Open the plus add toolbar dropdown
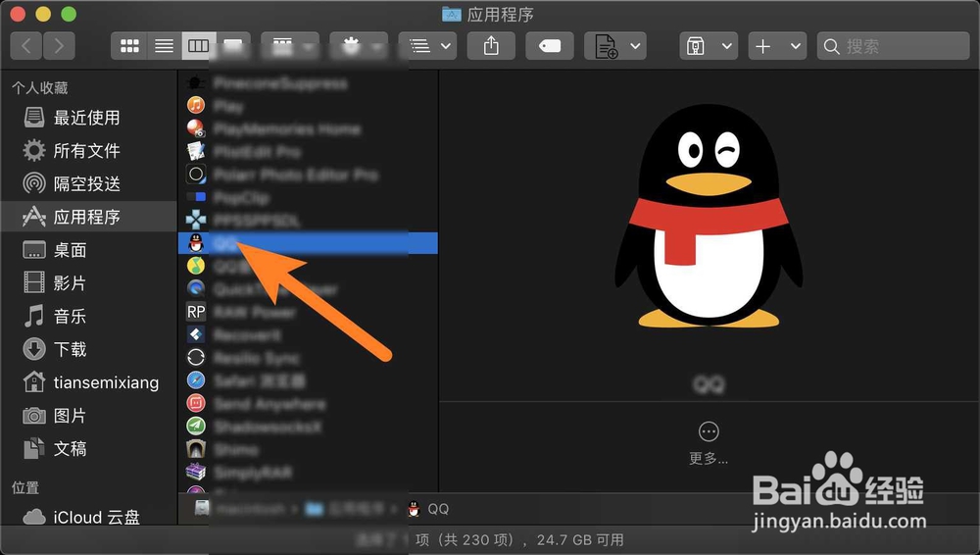980x555 pixels. (777, 46)
